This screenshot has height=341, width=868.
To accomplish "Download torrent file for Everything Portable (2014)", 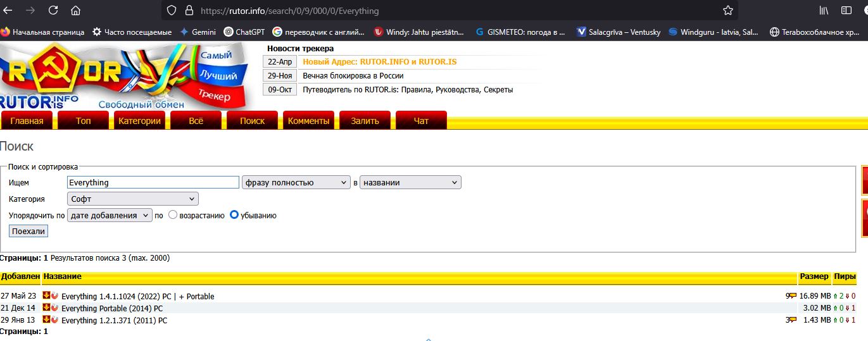I will pyautogui.click(x=46, y=307).
